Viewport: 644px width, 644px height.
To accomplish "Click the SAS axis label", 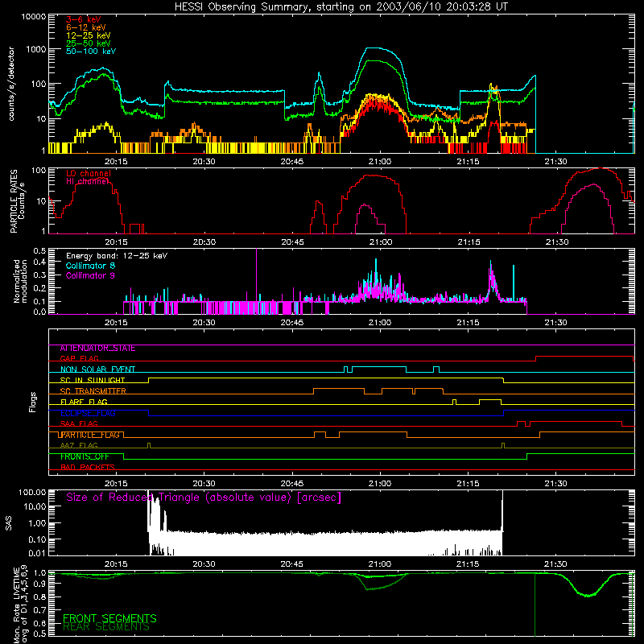I will click(8, 523).
